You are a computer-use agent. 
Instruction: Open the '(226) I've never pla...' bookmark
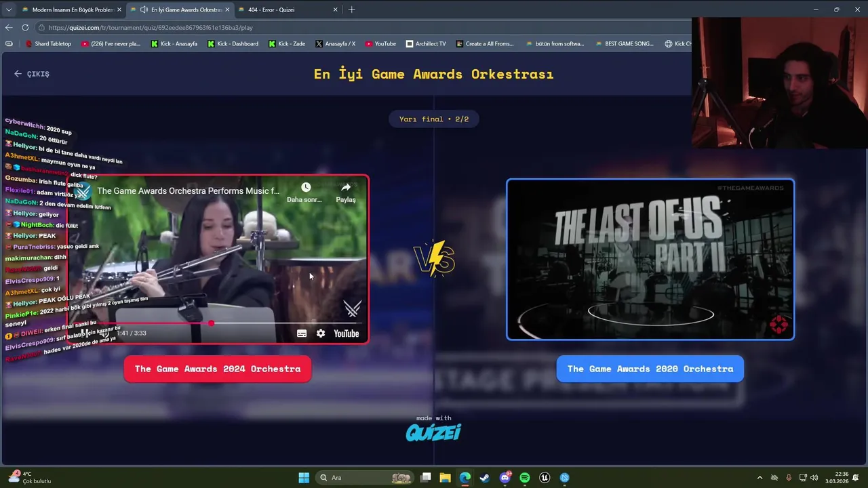(111, 43)
